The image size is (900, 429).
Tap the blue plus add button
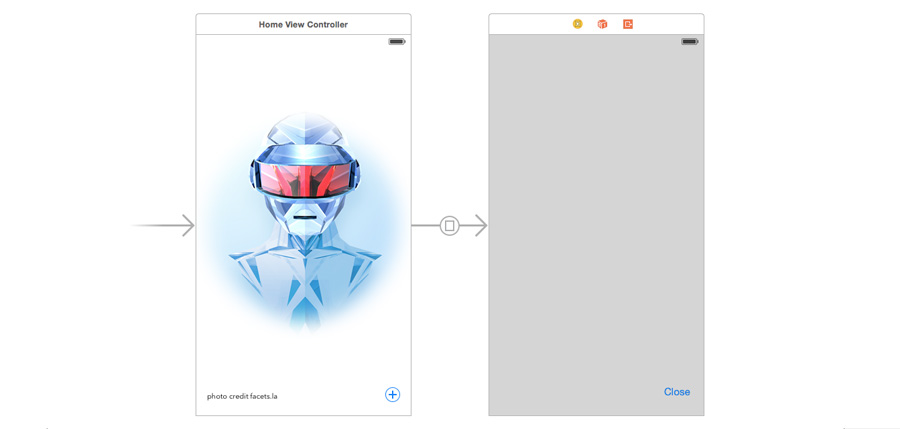tap(393, 395)
